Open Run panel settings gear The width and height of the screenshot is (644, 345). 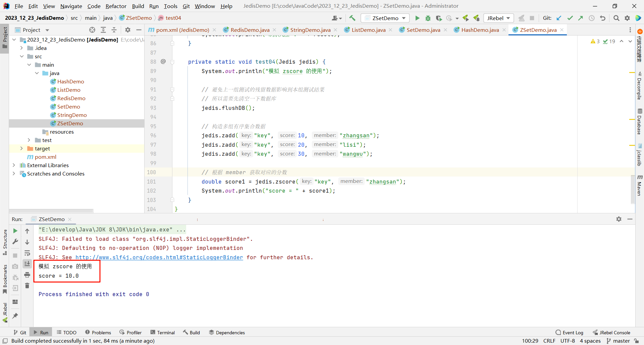(x=619, y=219)
